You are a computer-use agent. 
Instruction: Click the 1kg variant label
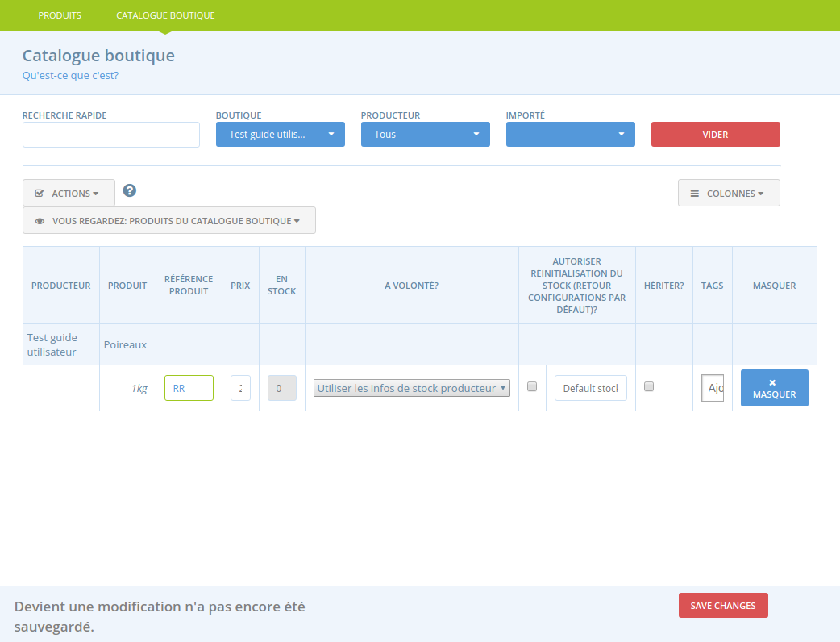click(139, 389)
